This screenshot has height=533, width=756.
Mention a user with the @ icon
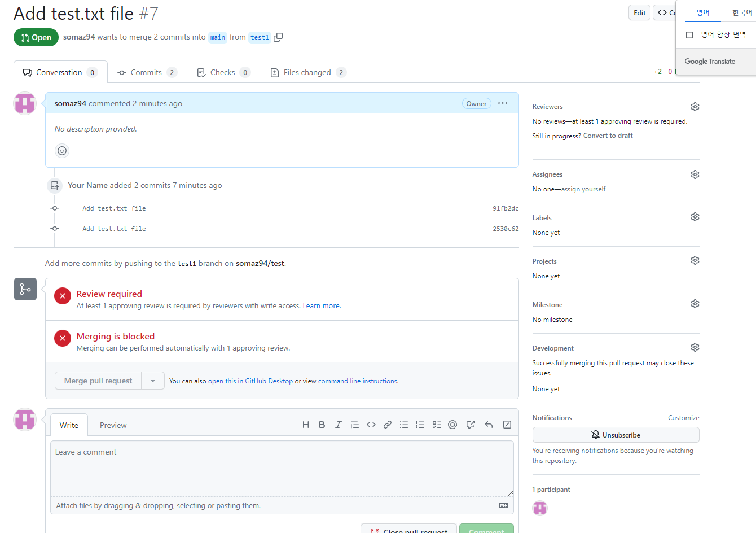click(452, 425)
